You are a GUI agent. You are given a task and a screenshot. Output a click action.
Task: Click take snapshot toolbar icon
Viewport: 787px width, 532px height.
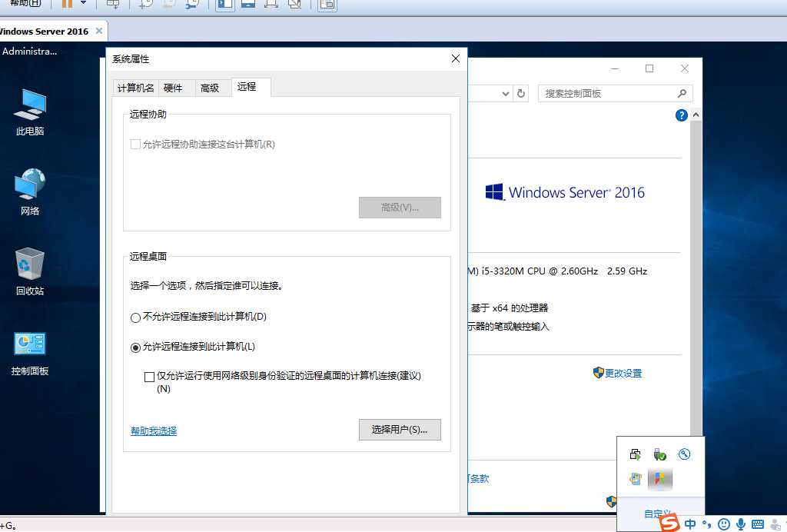tap(146, 4)
